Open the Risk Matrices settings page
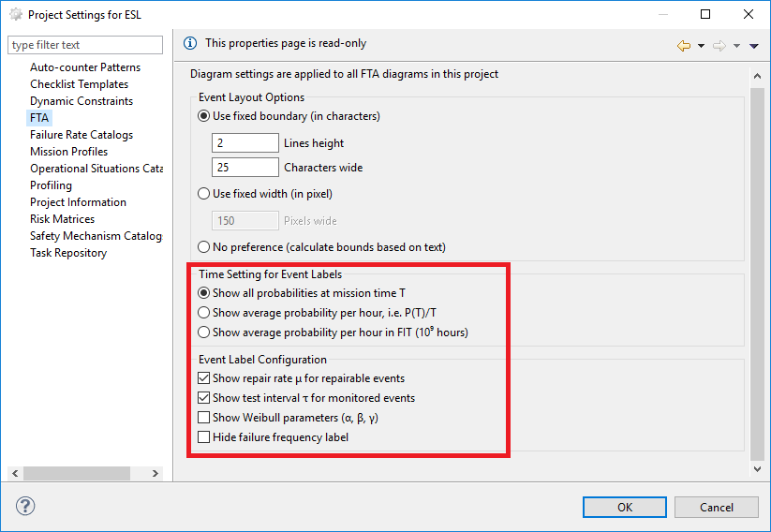The image size is (771, 532). [x=62, y=219]
